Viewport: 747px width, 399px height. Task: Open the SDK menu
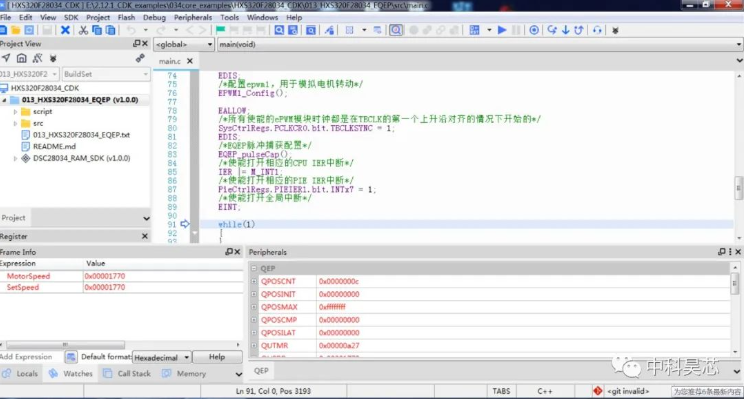point(71,18)
